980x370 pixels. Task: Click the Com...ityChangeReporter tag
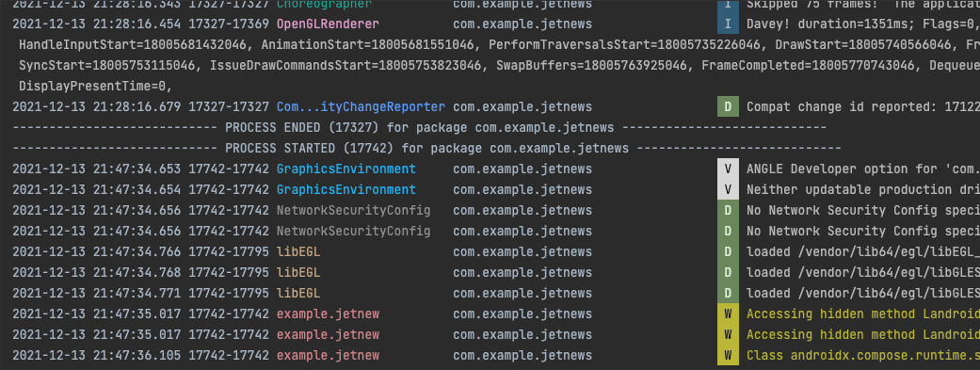point(361,107)
